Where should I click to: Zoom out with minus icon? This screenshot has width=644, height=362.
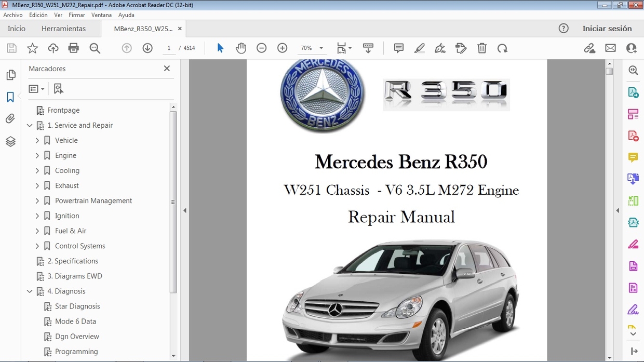point(262,48)
